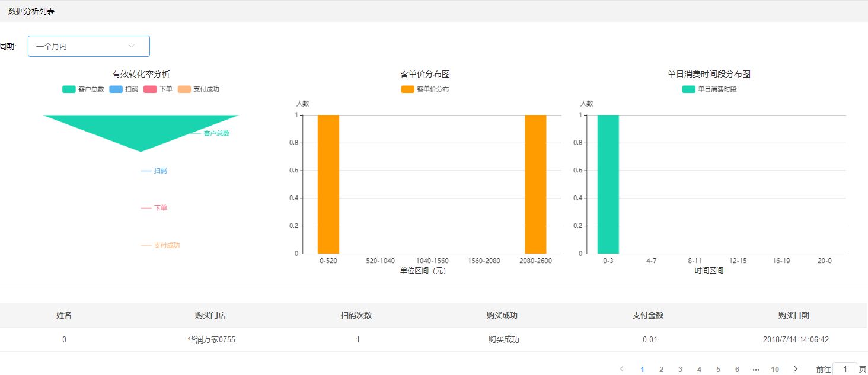Open the 一个月内 period dropdown
The width and height of the screenshot is (868, 375).
click(88, 46)
